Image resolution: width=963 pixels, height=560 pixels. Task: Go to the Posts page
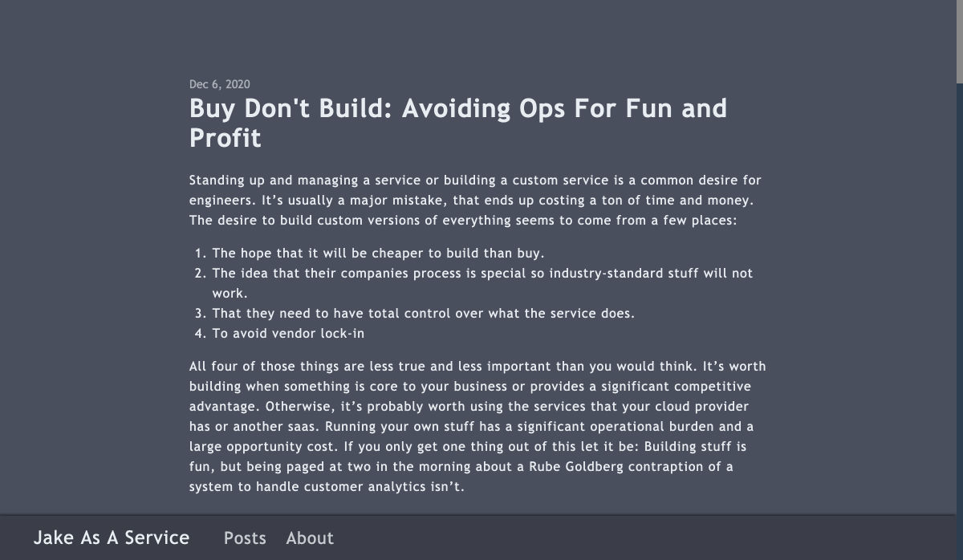(245, 538)
